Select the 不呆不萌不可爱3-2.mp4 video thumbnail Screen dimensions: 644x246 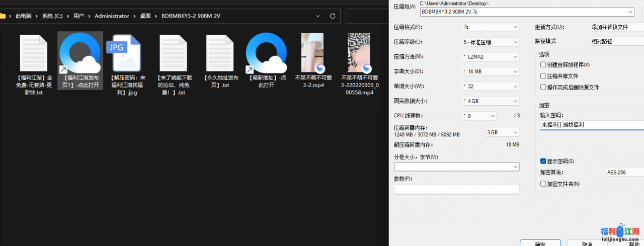click(x=312, y=53)
